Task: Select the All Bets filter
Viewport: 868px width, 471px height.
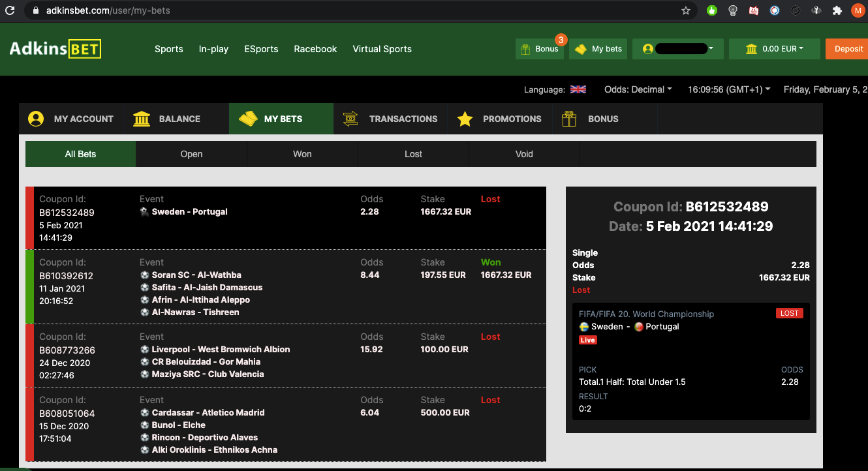Action: tap(80, 154)
